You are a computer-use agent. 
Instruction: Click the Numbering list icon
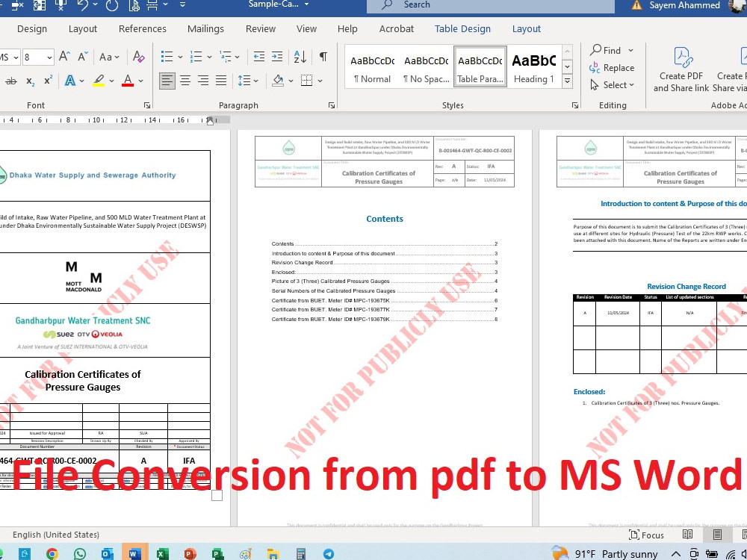coord(196,57)
